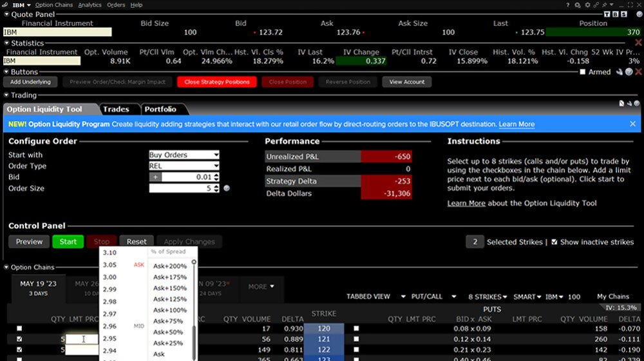This screenshot has width=644, height=361.
Task: Click the plus sign in Bid offset field
Action: 155,177
